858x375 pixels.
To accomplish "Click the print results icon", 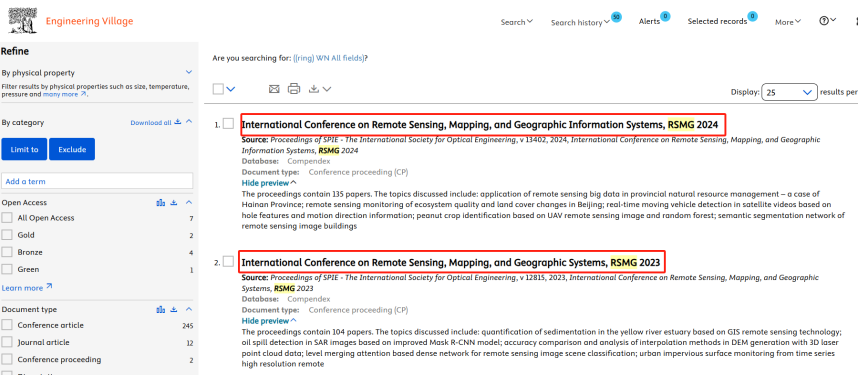I will (294, 89).
